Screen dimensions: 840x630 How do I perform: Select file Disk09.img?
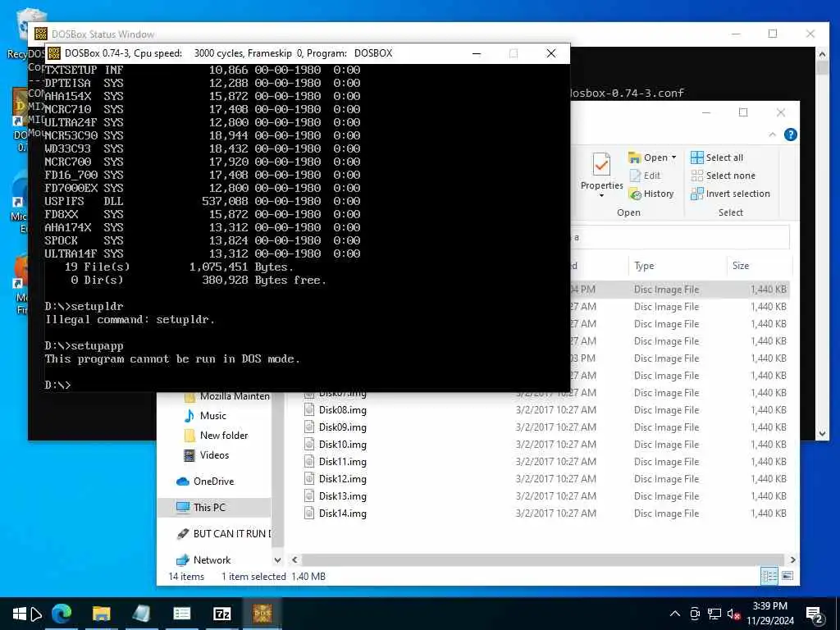click(x=342, y=427)
